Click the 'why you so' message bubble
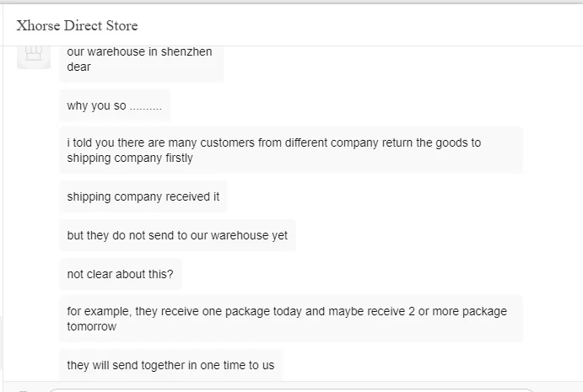 (x=114, y=105)
